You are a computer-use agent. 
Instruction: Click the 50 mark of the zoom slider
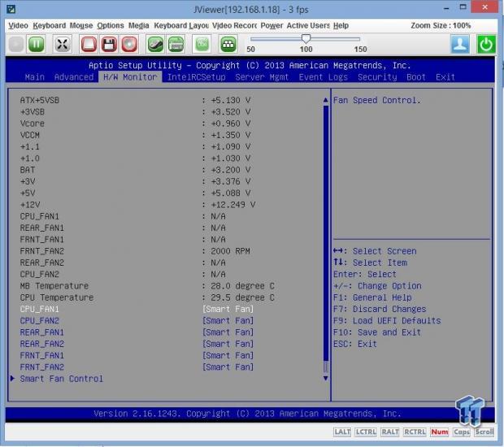pyautogui.click(x=250, y=49)
